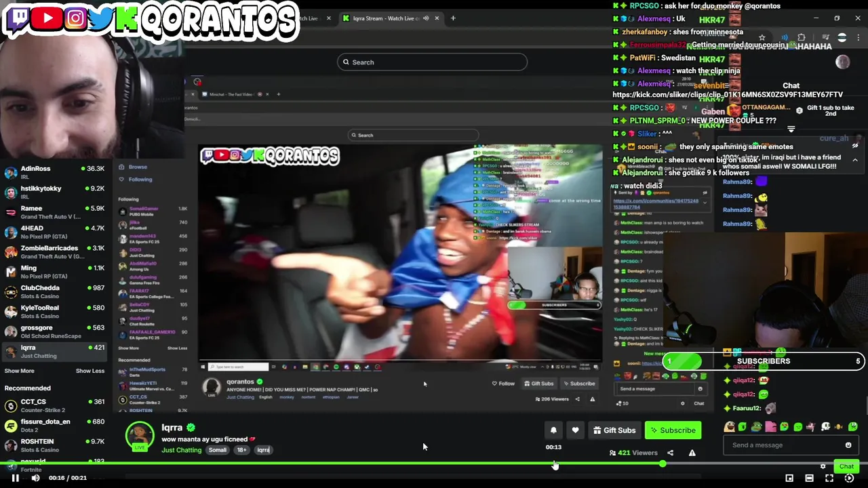Close the Iqrra Stream browser tab
Viewport: 868px width, 488px height.
pos(437,18)
